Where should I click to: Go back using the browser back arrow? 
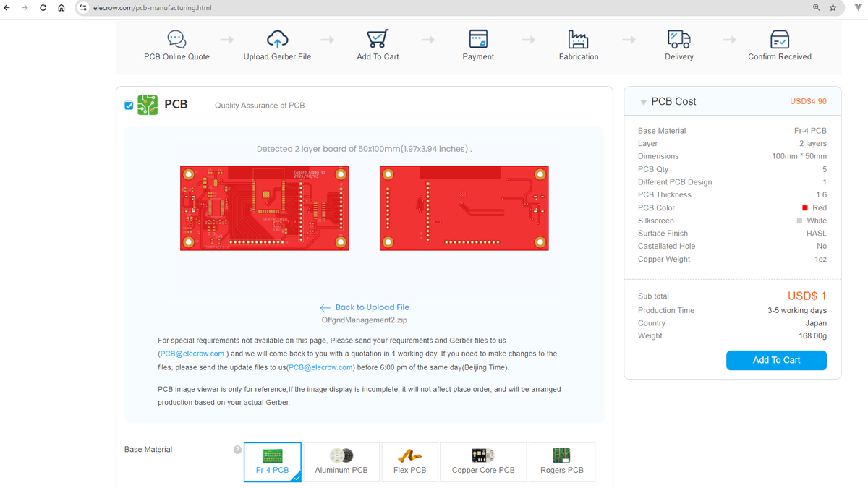[7, 8]
